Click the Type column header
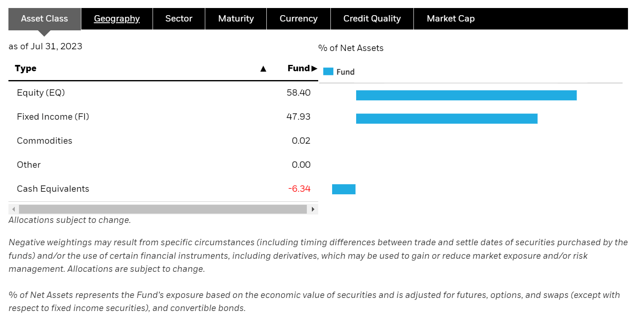 25,68
